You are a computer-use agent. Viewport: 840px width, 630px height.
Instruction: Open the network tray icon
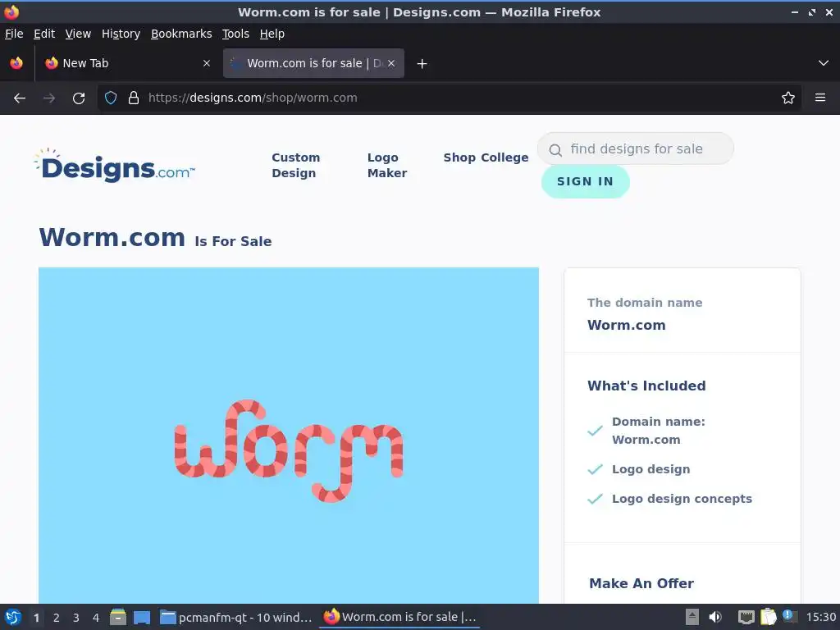(x=746, y=617)
